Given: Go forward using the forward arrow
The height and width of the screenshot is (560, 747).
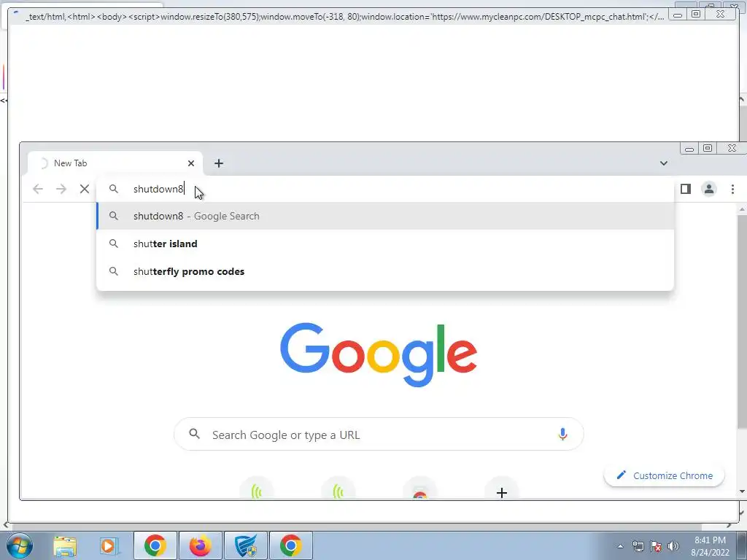Looking at the screenshot, I should coord(61,189).
